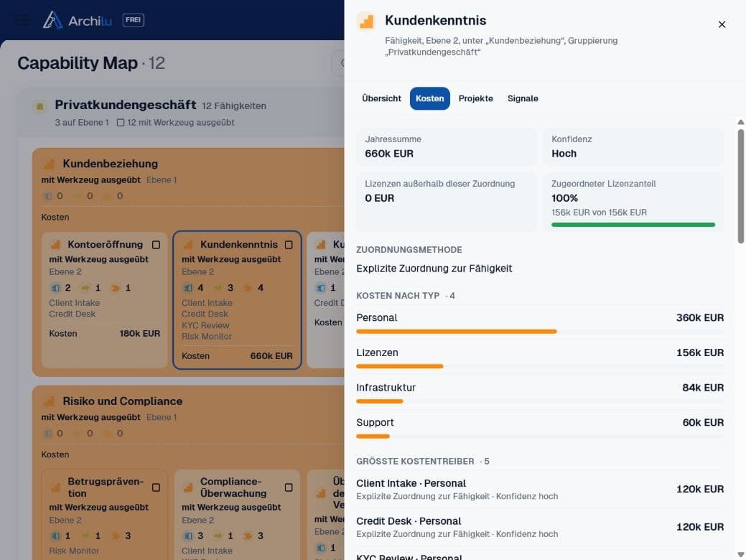Click the 'Capability Map' page heading
The width and height of the screenshot is (746, 560).
(x=77, y=62)
